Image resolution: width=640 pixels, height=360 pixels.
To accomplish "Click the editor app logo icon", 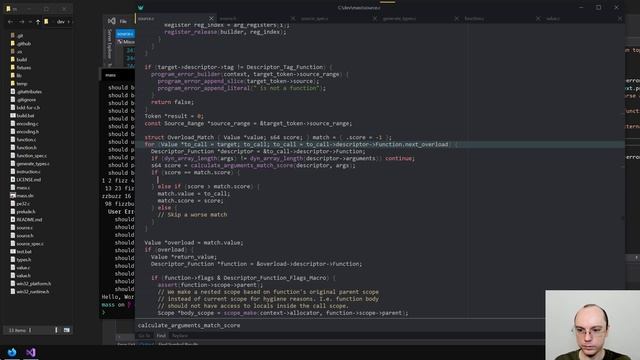I will pyautogui.click(x=140, y=8).
